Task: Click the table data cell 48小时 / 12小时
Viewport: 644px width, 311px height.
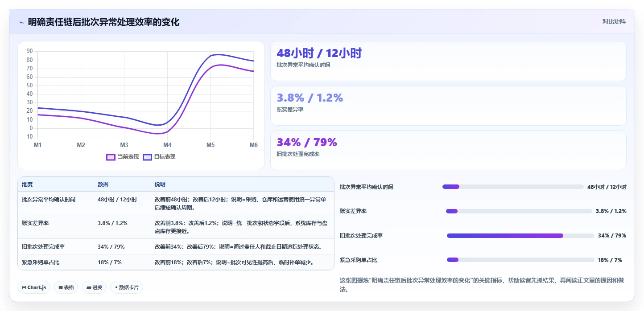Action: [x=117, y=200]
